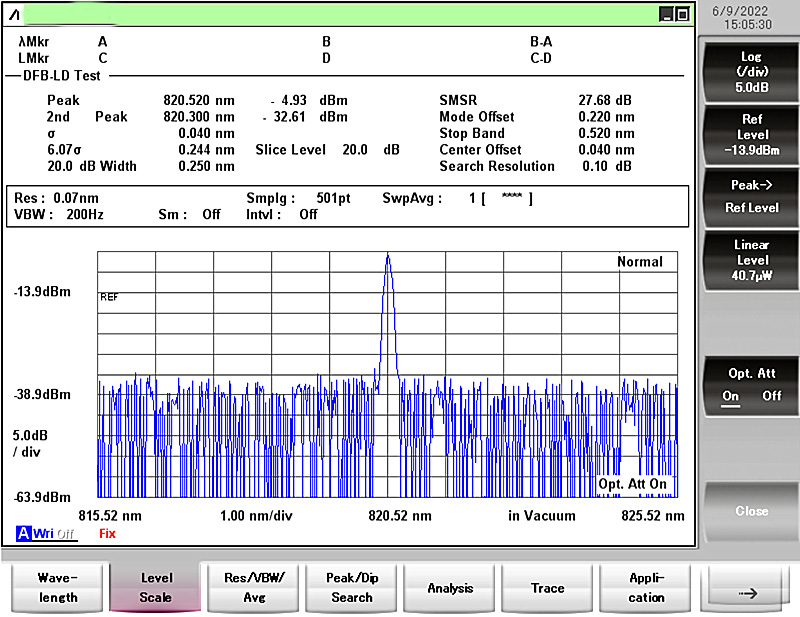The width and height of the screenshot is (800, 617).
Task: Turn optical attenuator Off
Action: pos(771,396)
